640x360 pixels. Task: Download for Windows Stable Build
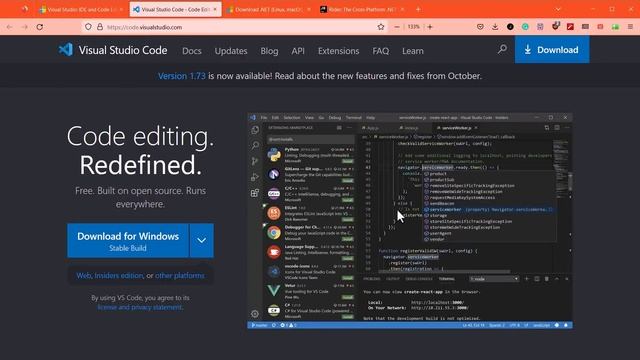click(x=128, y=241)
